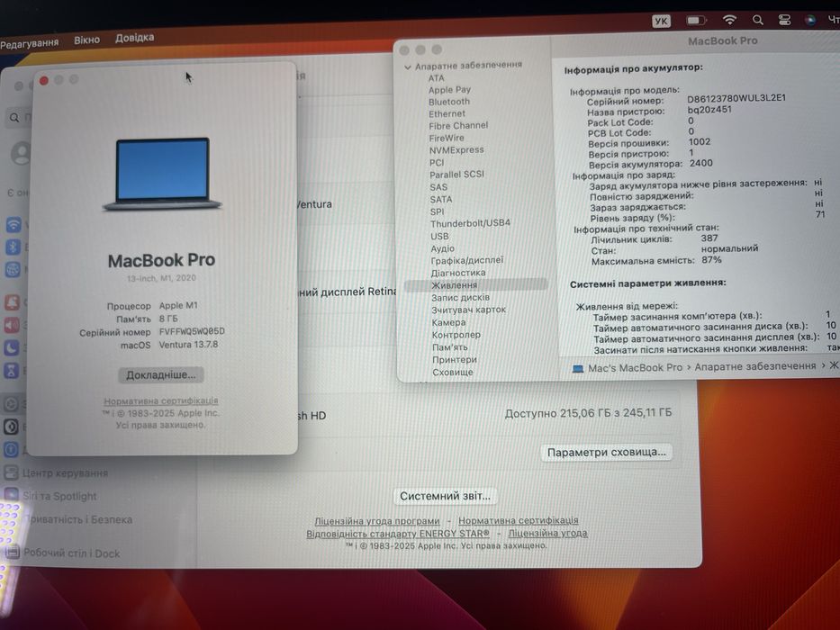The width and height of the screenshot is (840, 630).
Task: Click Апаратне забезпечення in path bar
Action: pyautogui.click(x=755, y=366)
